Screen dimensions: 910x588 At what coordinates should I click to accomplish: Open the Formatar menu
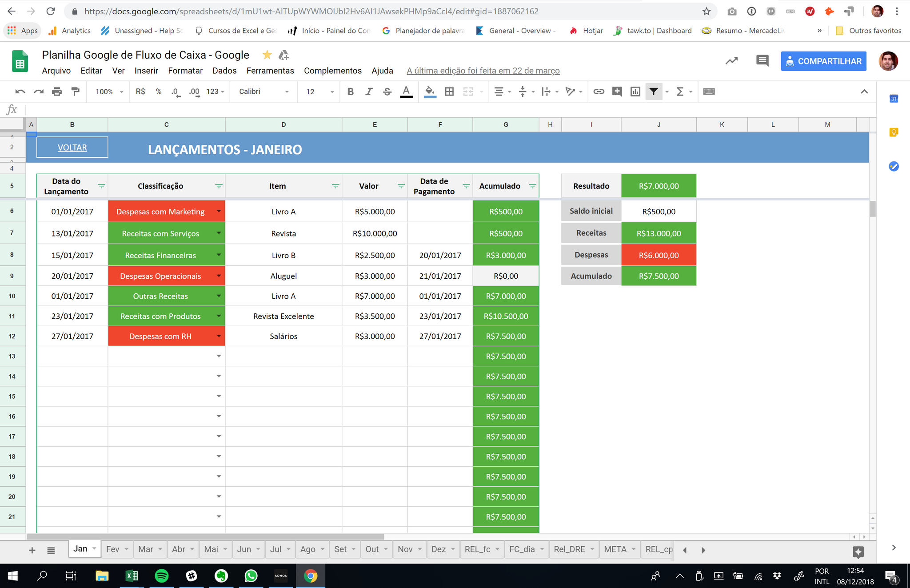click(185, 71)
